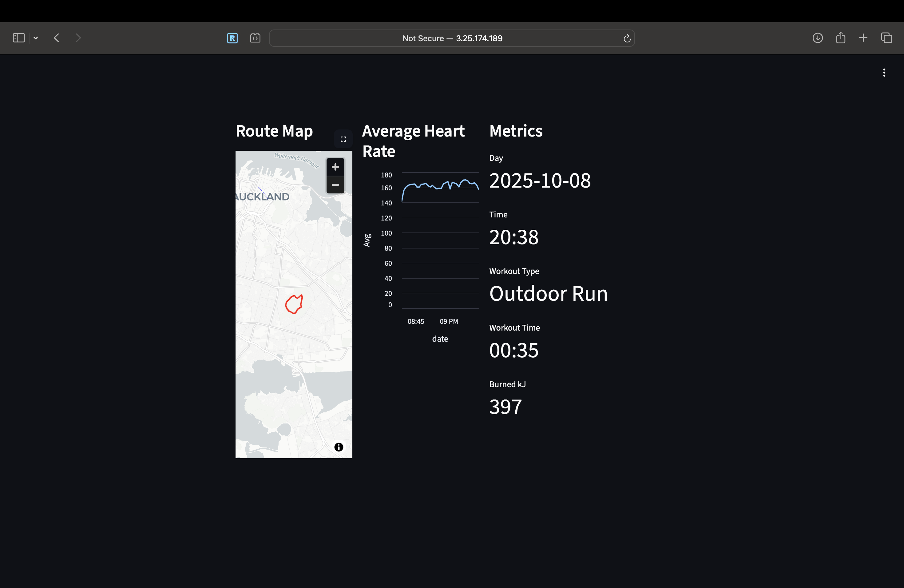Image resolution: width=904 pixels, height=588 pixels.
Task: Expand route map to fullscreen
Action: (343, 139)
